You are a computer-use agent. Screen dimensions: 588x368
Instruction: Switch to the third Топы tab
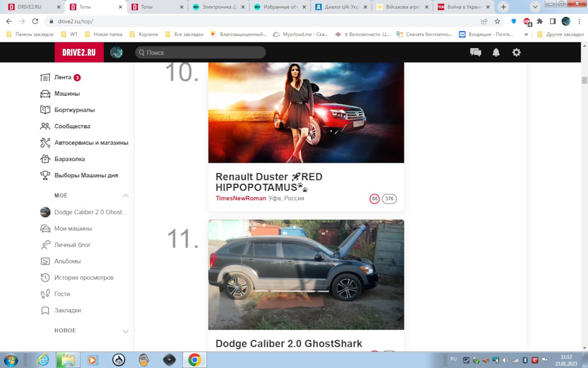[x=156, y=7]
